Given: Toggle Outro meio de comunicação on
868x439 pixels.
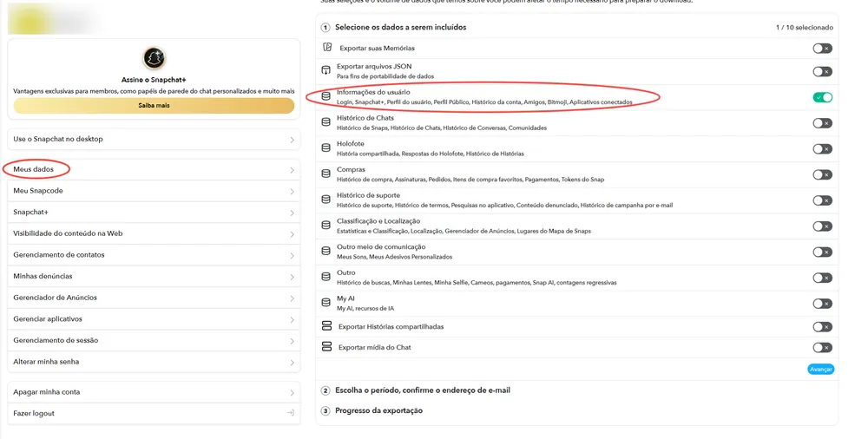Looking at the screenshot, I should [x=822, y=252].
